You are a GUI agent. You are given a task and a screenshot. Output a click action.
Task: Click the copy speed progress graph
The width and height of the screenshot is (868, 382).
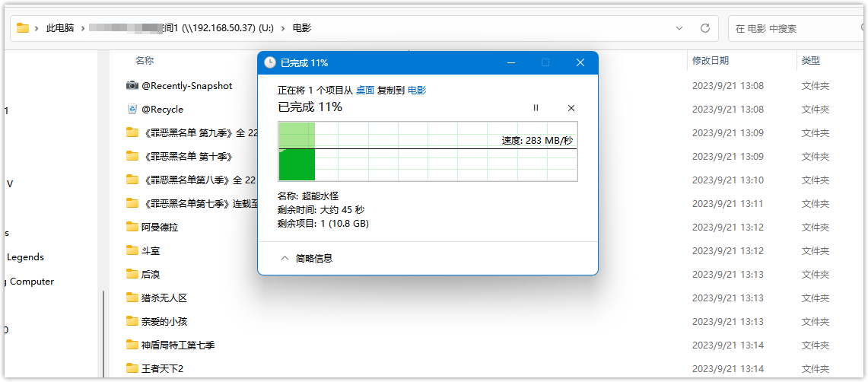pyautogui.click(x=428, y=151)
